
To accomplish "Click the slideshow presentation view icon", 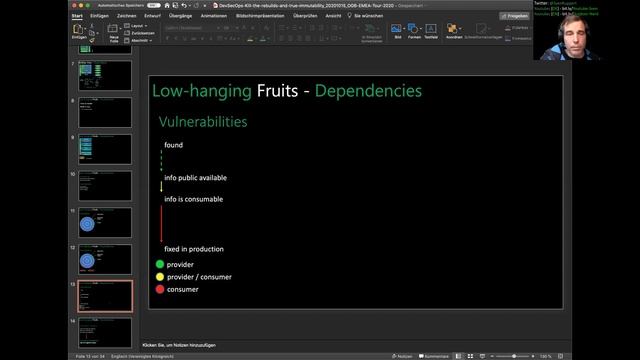I will [x=482, y=356].
